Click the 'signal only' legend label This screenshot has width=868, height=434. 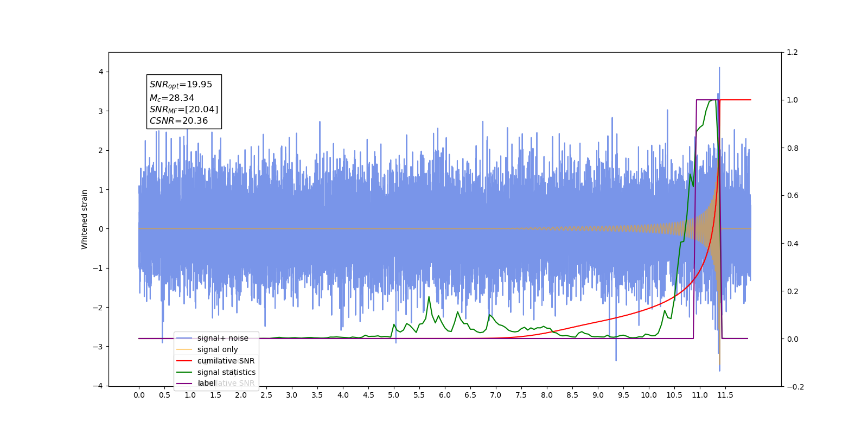coord(218,349)
